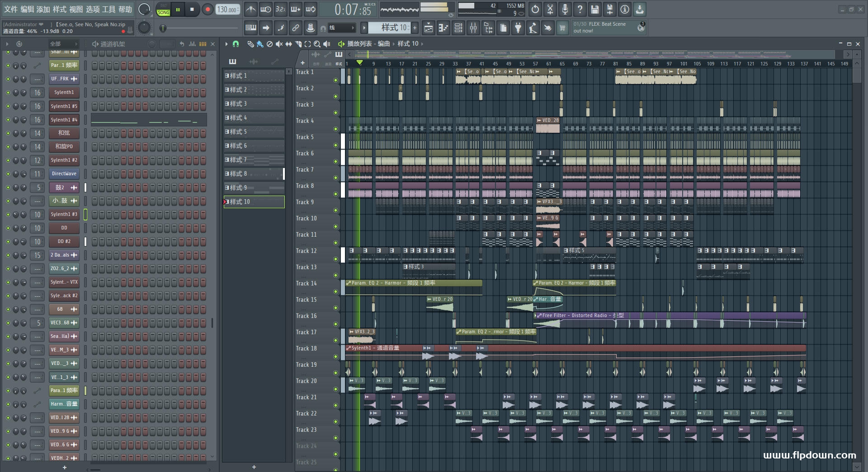Click the record button in transport
868x472 pixels.
(x=208, y=9)
